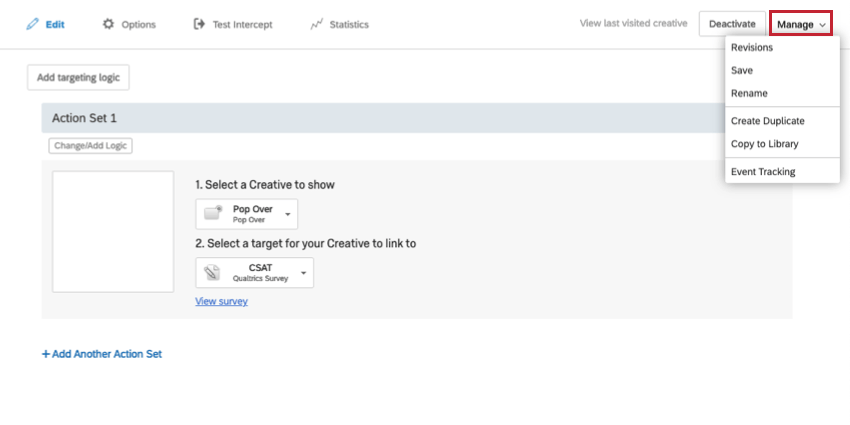Viewport: 850px width, 425px height.
Task: Select Revisions from the Manage menu
Action: (x=751, y=47)
